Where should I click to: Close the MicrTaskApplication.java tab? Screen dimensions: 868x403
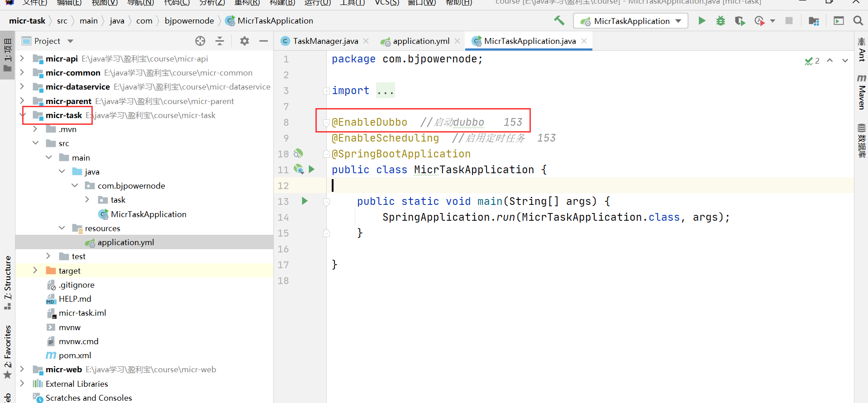584,41
